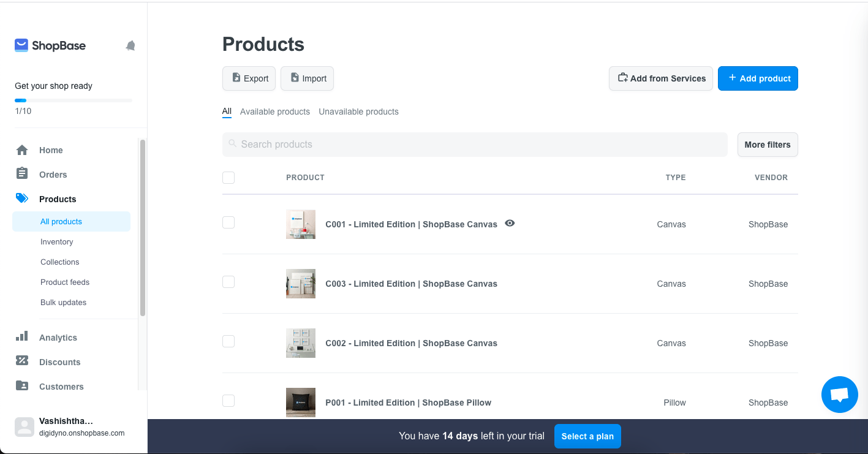Open the live chat bubble
This screenshot has width=868, height=454.
point(839,395)
